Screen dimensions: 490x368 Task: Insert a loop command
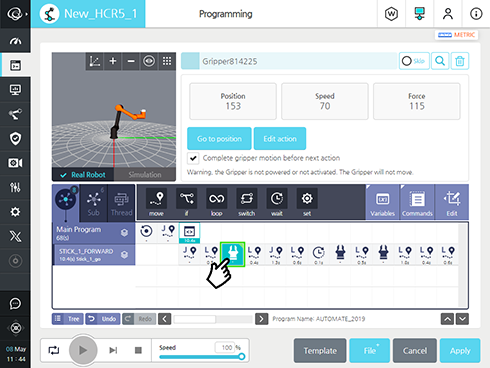click(216, 202)
